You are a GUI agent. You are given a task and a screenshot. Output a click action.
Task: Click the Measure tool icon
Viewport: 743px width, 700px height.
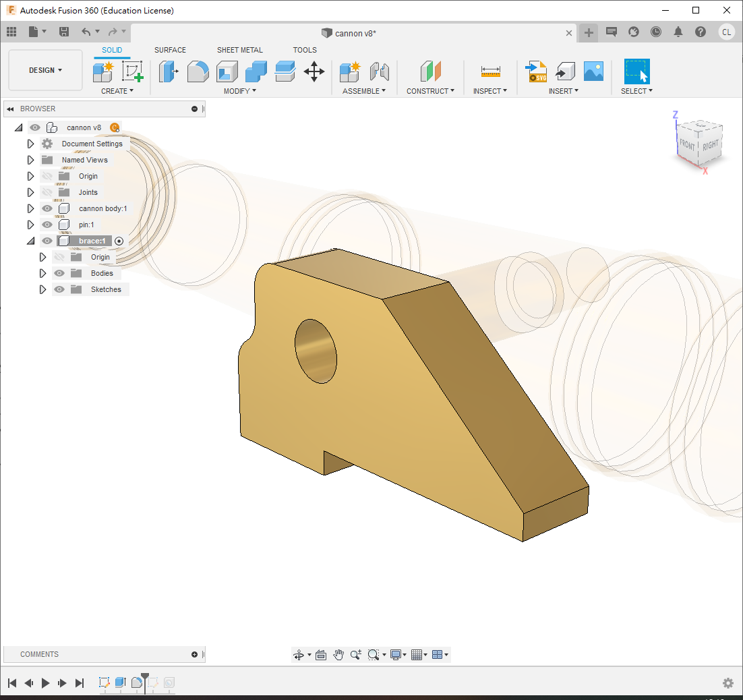tap(490, 71)
